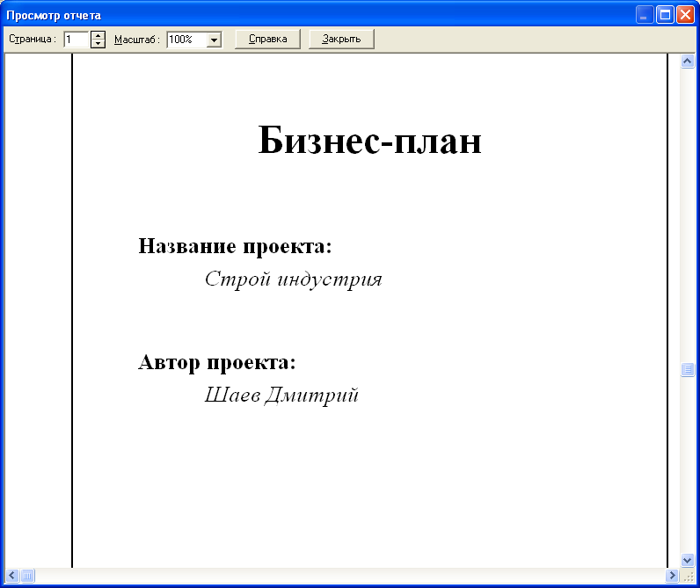The image size is (700, 588).
Task: Click the window resize grip corner
Action: tap(689, 577)
